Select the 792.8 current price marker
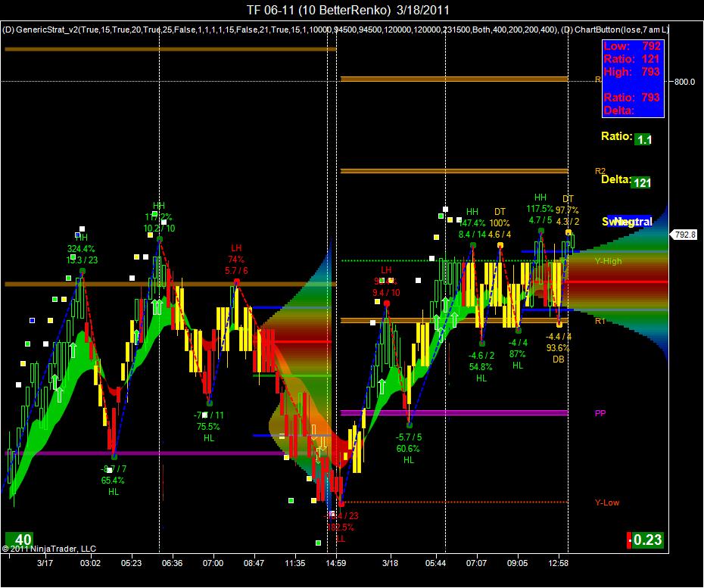The image size is (704, 588). coord(684,235)
